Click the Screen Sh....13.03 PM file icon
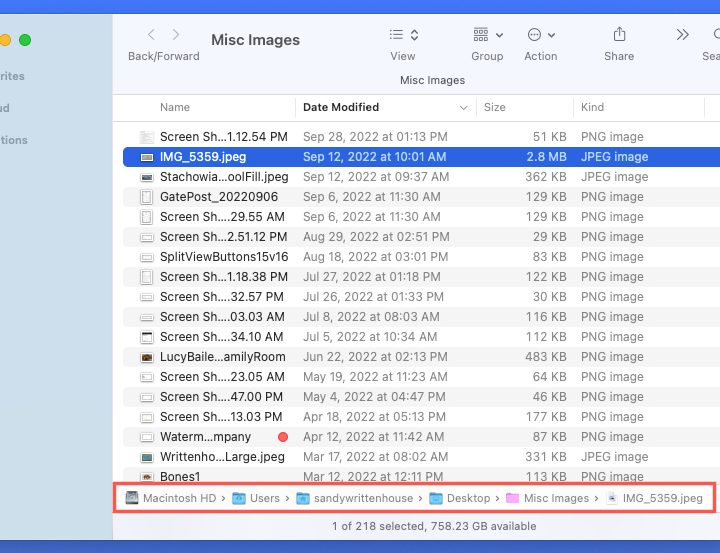The image size is (720, 553). (x=147, y=417)
